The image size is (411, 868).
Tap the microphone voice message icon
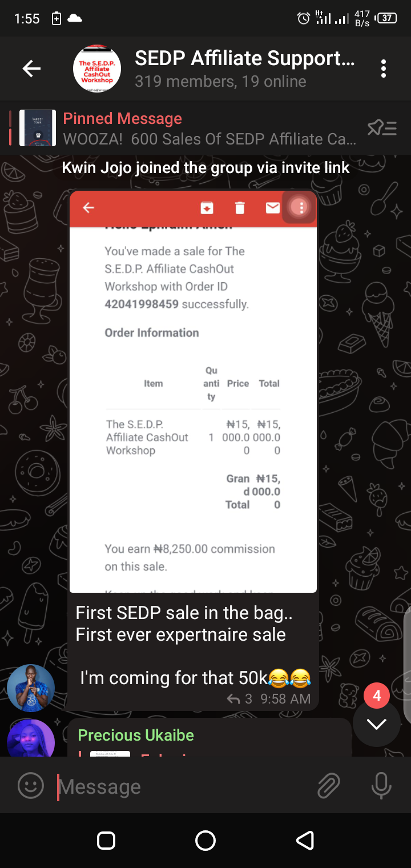click(x=381, y=786)
